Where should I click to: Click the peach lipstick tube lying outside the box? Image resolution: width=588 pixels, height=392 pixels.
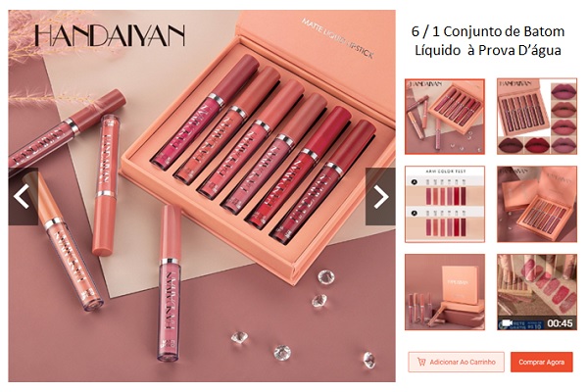pos(106,185)
